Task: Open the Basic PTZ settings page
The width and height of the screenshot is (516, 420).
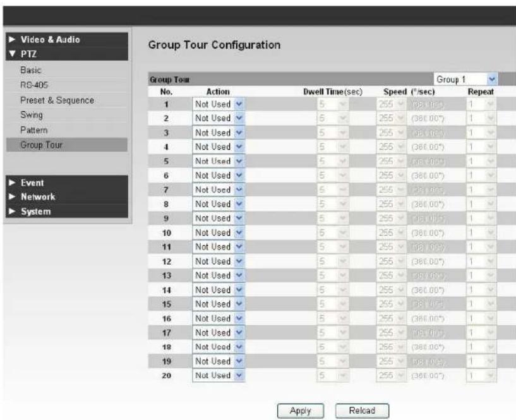Action: coord(31,70)
